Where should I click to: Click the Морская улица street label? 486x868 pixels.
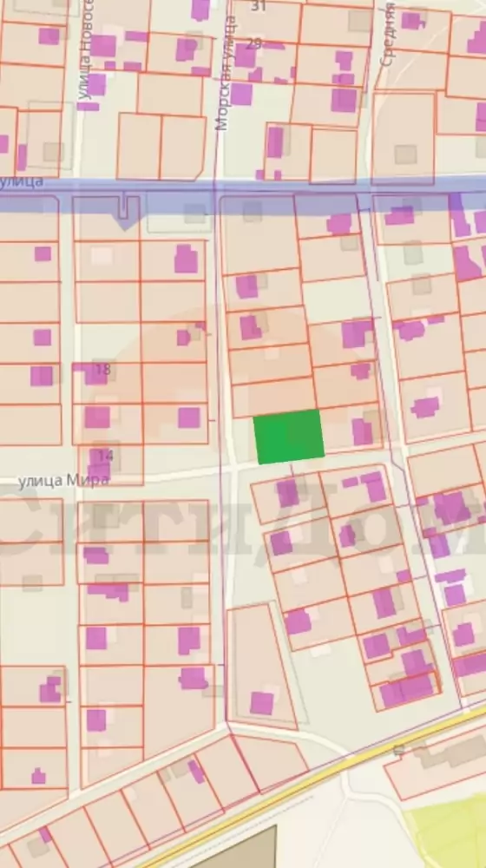point(223,72)
